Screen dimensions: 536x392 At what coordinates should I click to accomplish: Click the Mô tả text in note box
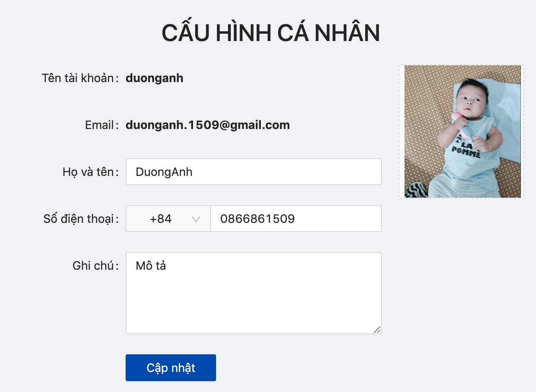(x=151, y=266)
